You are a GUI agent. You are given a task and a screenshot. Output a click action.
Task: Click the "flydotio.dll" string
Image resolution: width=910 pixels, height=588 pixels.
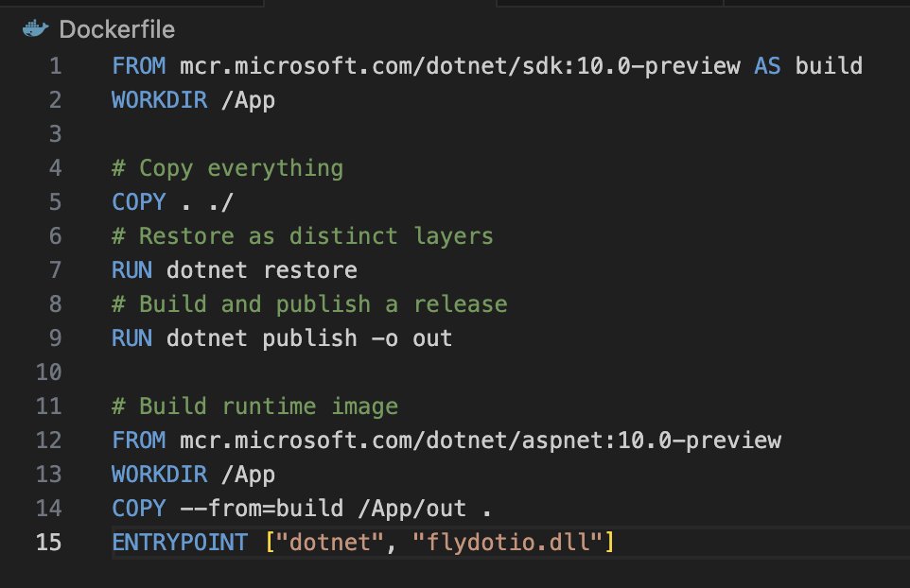pyautogui.click(x=507, y=543)
